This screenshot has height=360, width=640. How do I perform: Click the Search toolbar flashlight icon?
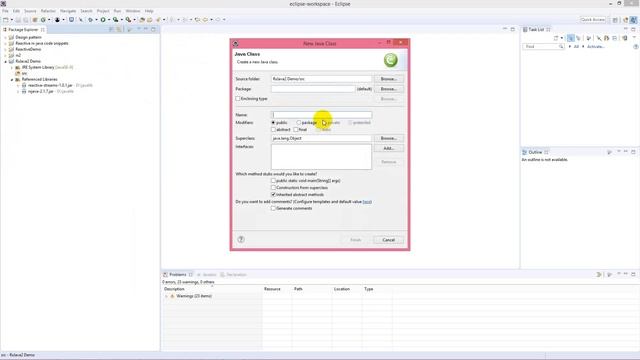tap(158, 20)
